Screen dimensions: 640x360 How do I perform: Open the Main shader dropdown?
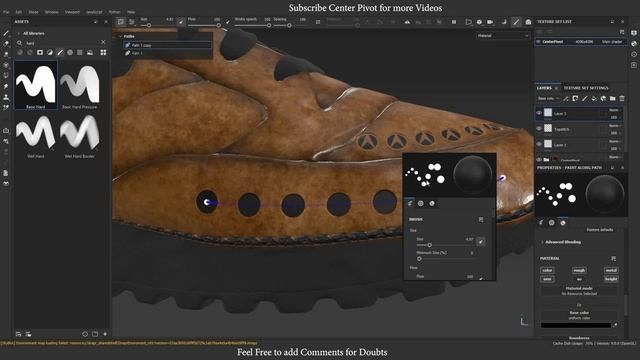coord(611,42)
